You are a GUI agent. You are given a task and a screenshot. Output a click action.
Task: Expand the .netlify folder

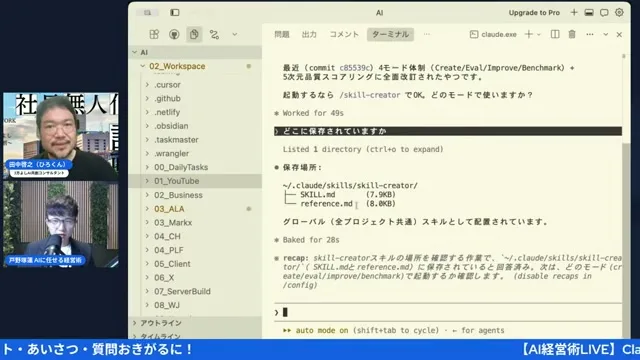coord(195,112)
